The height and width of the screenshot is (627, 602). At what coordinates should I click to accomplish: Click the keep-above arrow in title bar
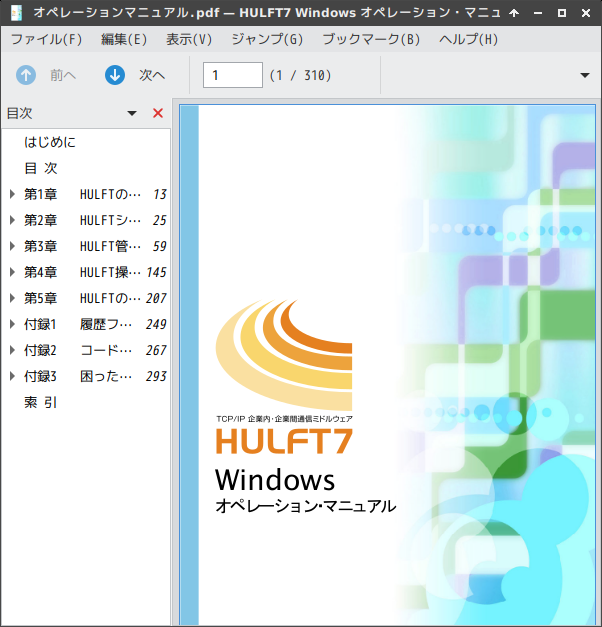coord(514,13)
